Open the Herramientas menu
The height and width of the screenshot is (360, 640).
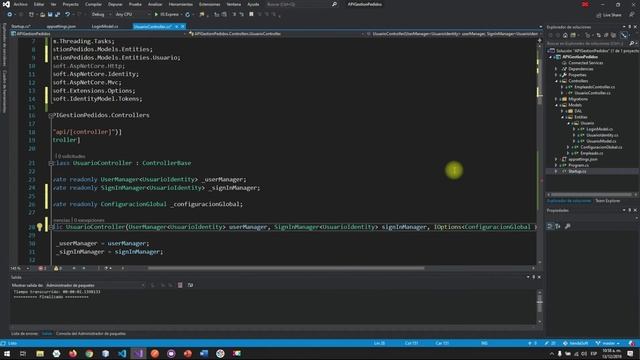(x=180, y=4)
